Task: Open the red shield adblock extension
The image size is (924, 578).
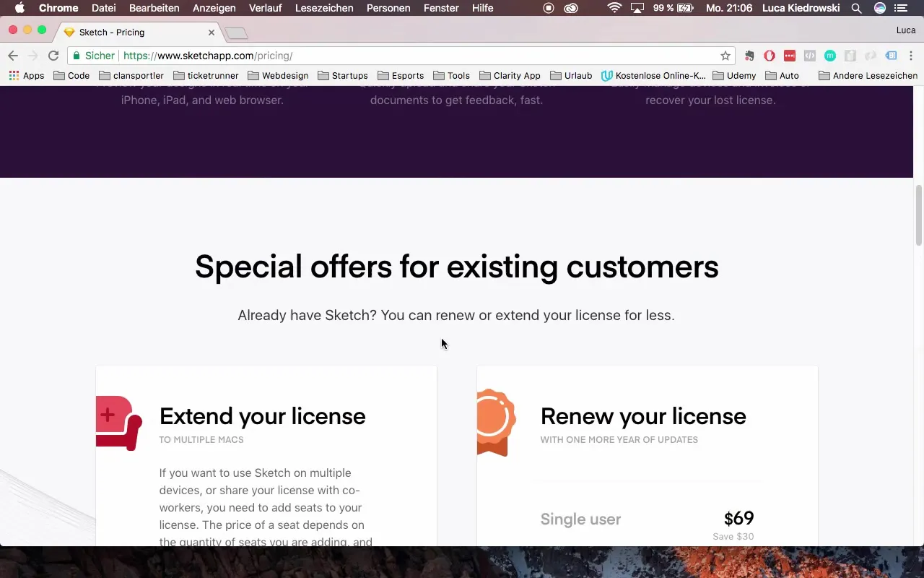Action: click(x=770, y=56)
